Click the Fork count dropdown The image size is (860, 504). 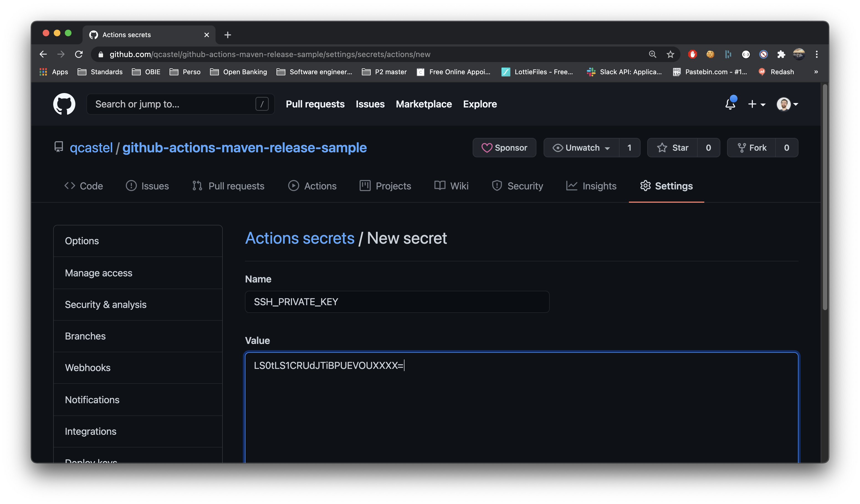pyautogui.click(x=785, y=147)
